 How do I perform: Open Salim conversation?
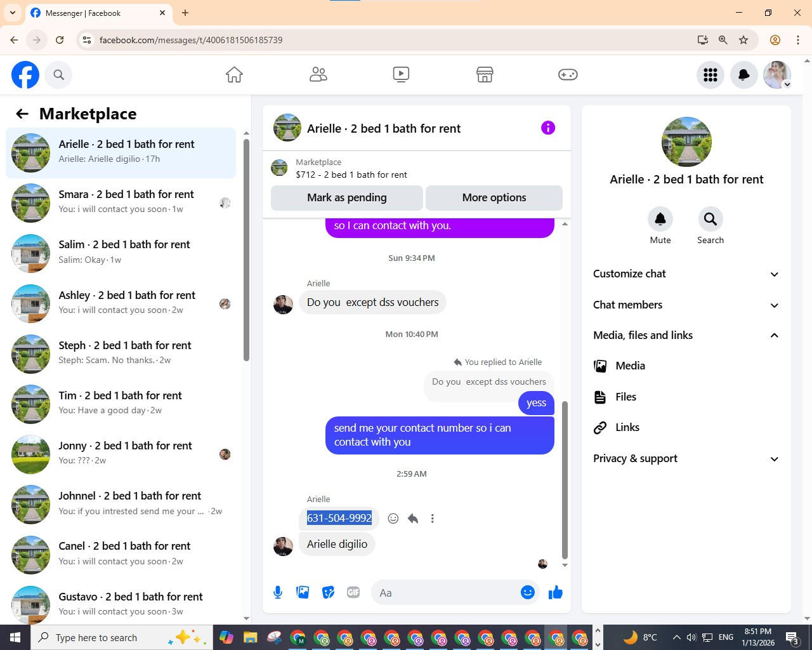pyautogui.click(x=121, y=253)
